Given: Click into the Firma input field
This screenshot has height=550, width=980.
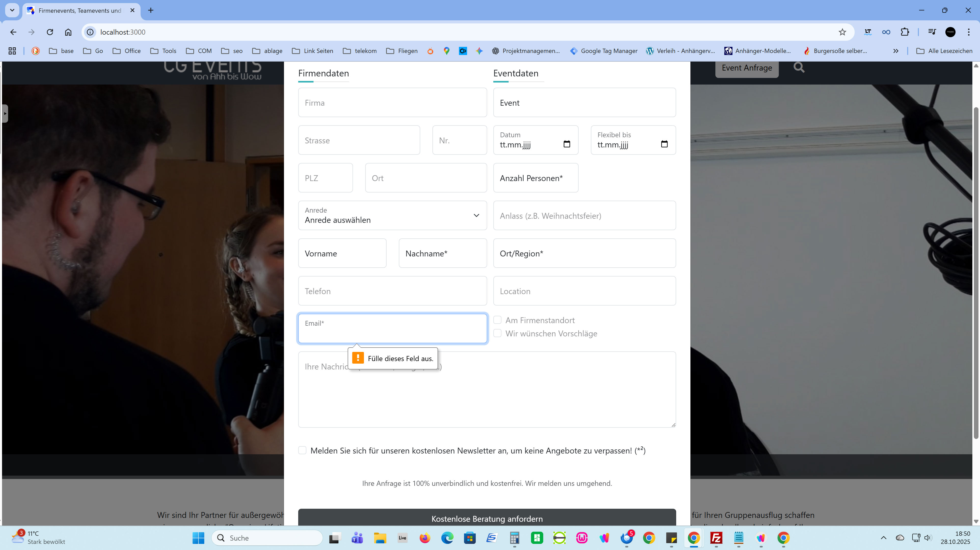Looking at the screenshot, I should (x=392, y=103).
